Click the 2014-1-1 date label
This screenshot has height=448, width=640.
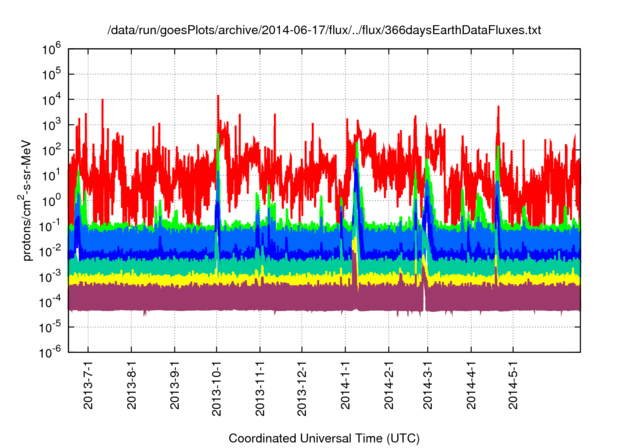click(x=345, y=385)
